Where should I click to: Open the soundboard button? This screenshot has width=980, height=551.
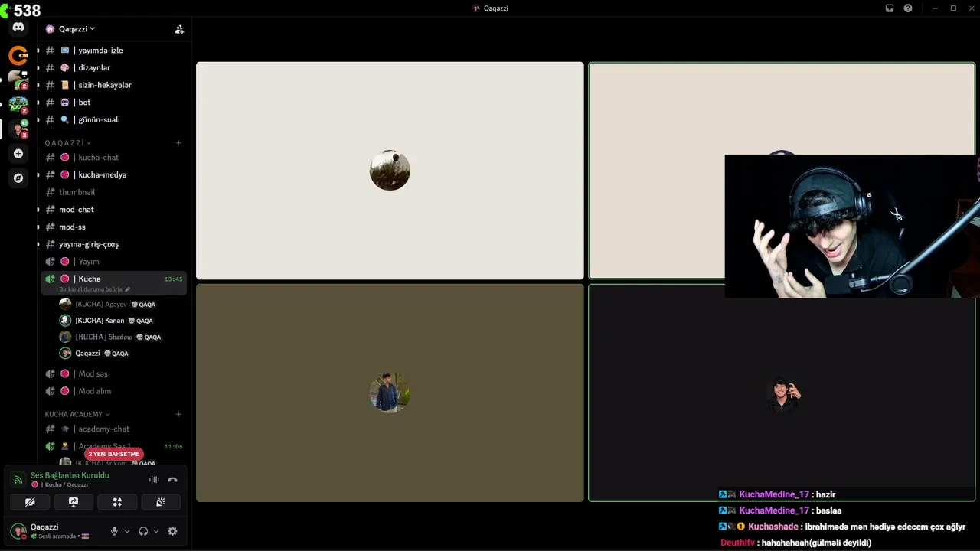point(161,502)
